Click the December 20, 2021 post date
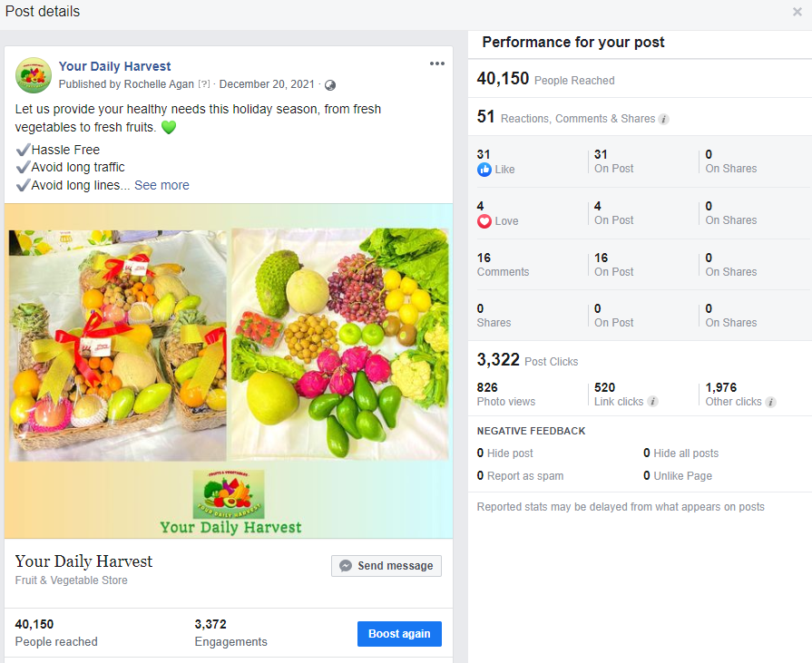 pos(267,84)
